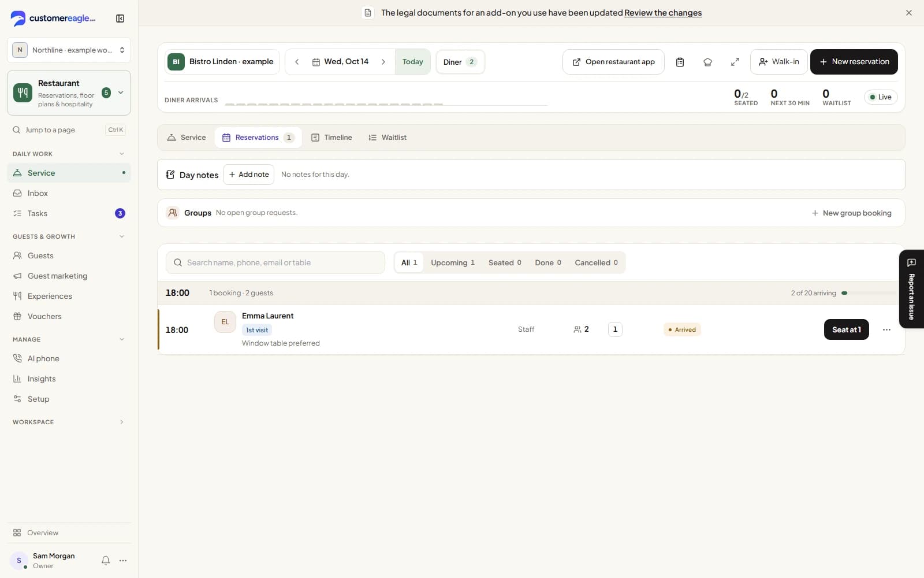Filter reservations by Upcoming
This screenshot has width=924, height=578.
tap(453, 262)
